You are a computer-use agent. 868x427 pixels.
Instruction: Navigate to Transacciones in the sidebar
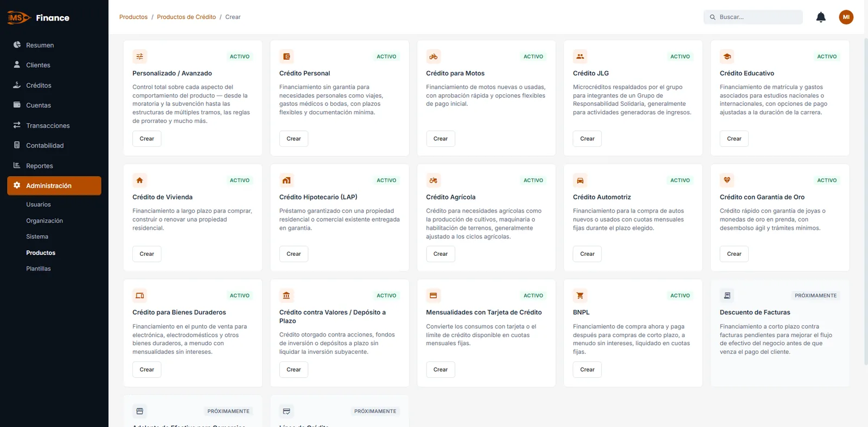tap(54, 126)
